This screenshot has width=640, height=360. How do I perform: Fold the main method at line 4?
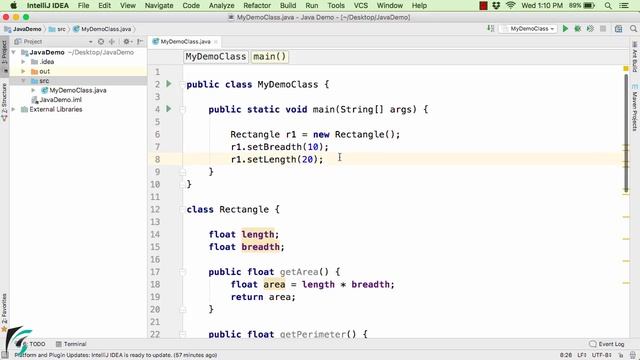(x=183, y=109)
